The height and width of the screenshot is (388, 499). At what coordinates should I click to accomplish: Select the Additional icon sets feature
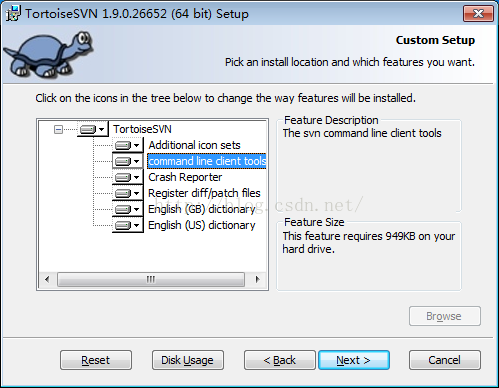click(x=194, y=145)
